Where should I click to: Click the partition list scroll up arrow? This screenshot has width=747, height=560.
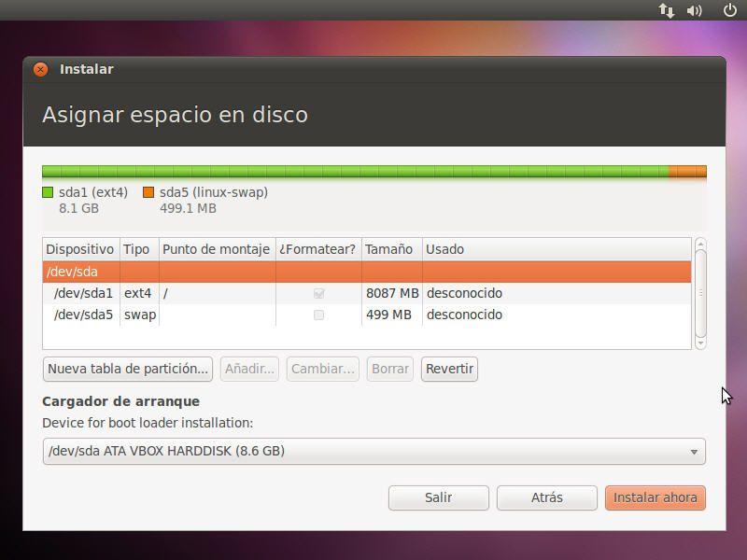point(700,245)
